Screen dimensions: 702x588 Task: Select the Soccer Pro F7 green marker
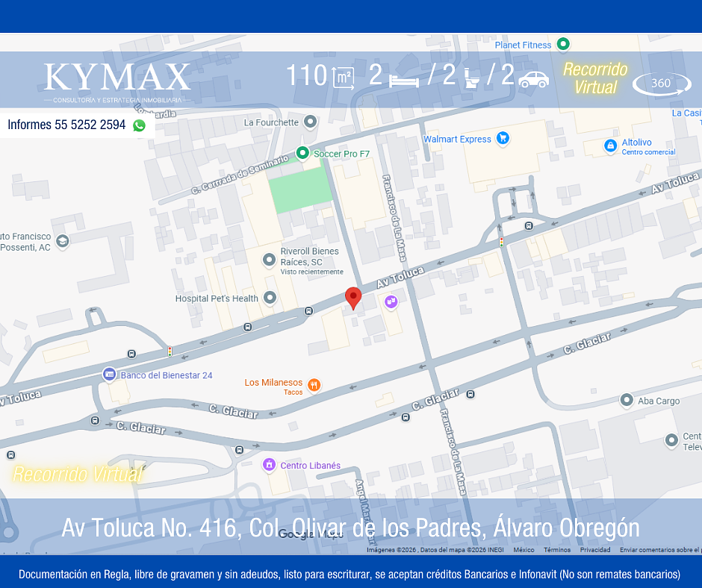[x=302, y=154]
